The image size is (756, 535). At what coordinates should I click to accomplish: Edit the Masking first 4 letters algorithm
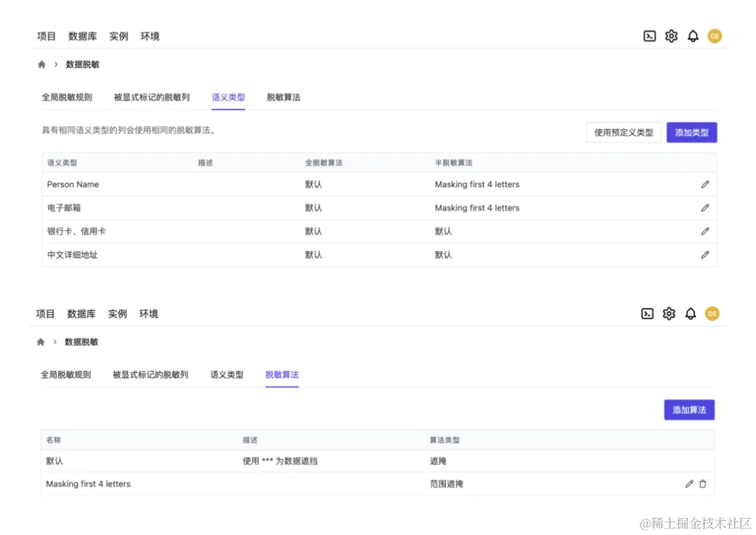[x=689, y=483]
